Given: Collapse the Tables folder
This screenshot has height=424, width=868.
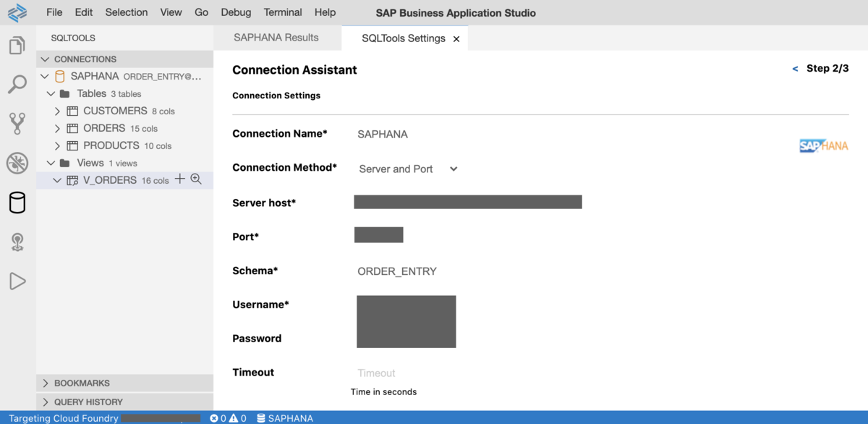Looking at the screenshot, I should tap(51, 93).
